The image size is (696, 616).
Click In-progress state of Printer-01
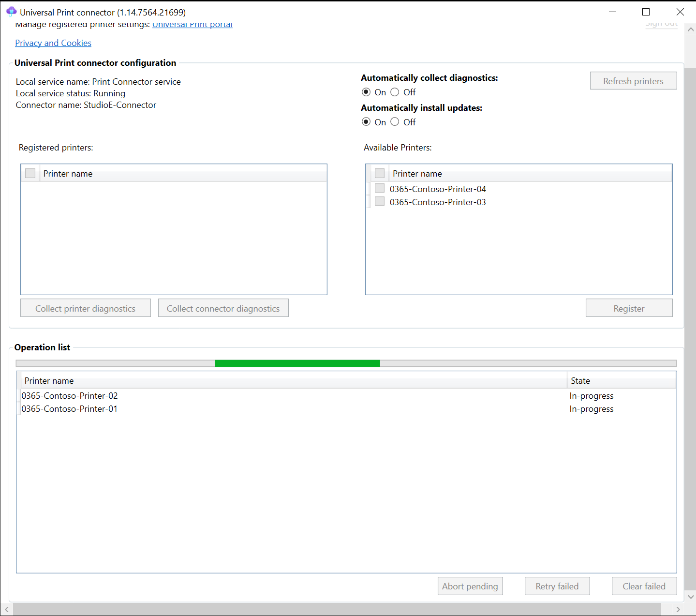point(592,409)
